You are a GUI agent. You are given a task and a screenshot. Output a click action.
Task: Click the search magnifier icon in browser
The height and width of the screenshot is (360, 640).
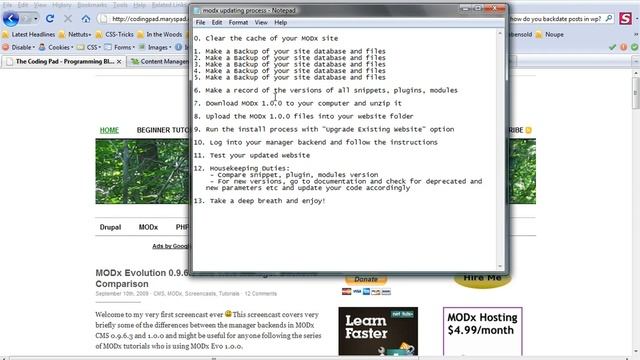pos(609,18)
